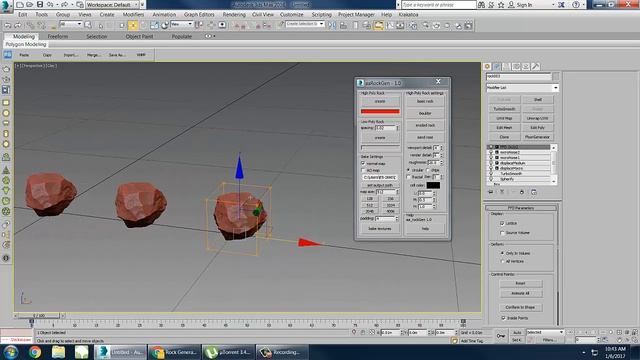
Task: Open the Graph Editors menu
Action: point(199,14)
